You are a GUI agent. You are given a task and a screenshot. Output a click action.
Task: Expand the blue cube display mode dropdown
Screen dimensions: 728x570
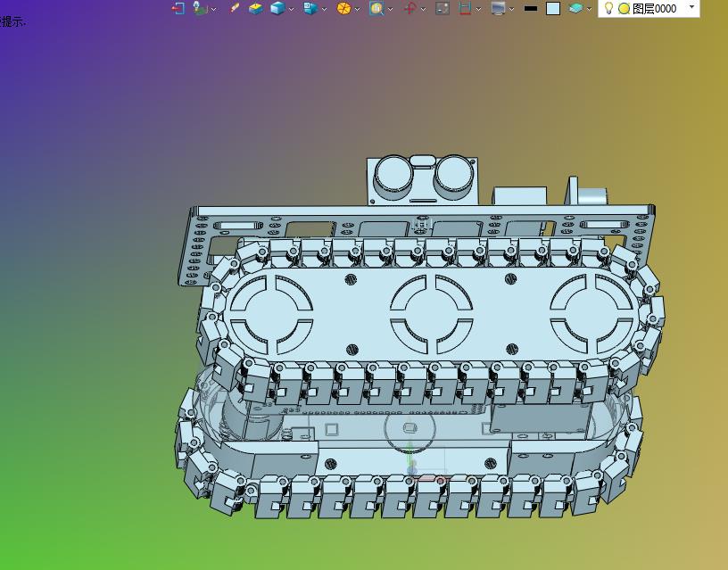pos(291,9)
